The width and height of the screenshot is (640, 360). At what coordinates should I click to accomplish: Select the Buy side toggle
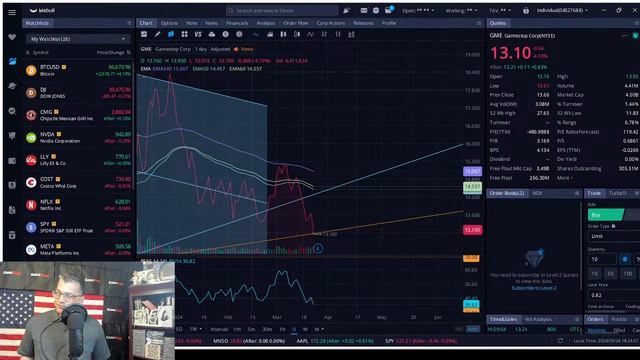click(606, 215)
